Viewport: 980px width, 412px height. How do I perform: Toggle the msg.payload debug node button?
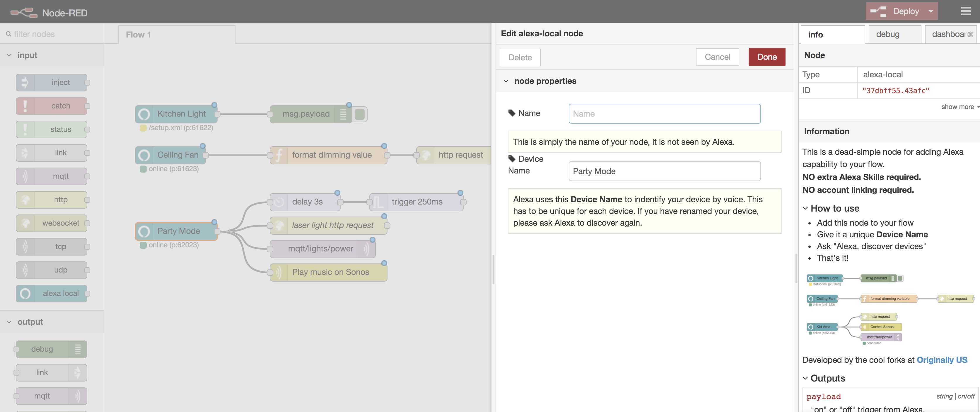[x=359, y=114]
